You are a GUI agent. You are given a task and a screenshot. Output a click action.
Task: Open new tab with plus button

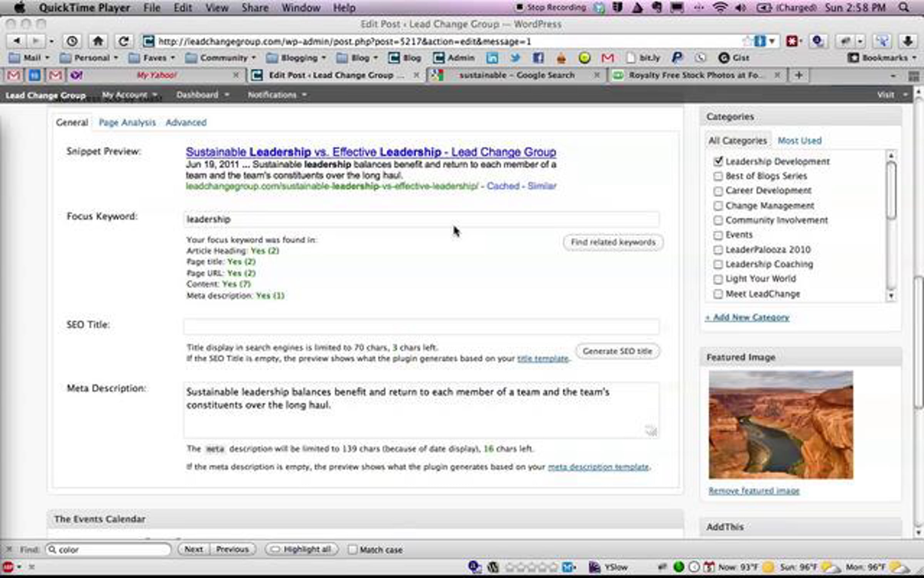pos(798,75)
